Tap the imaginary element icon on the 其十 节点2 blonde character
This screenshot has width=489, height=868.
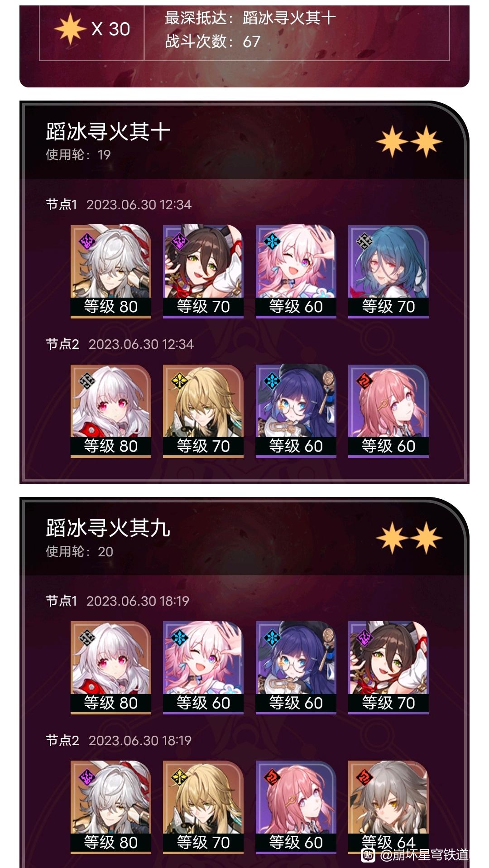(x=179, y=381)
